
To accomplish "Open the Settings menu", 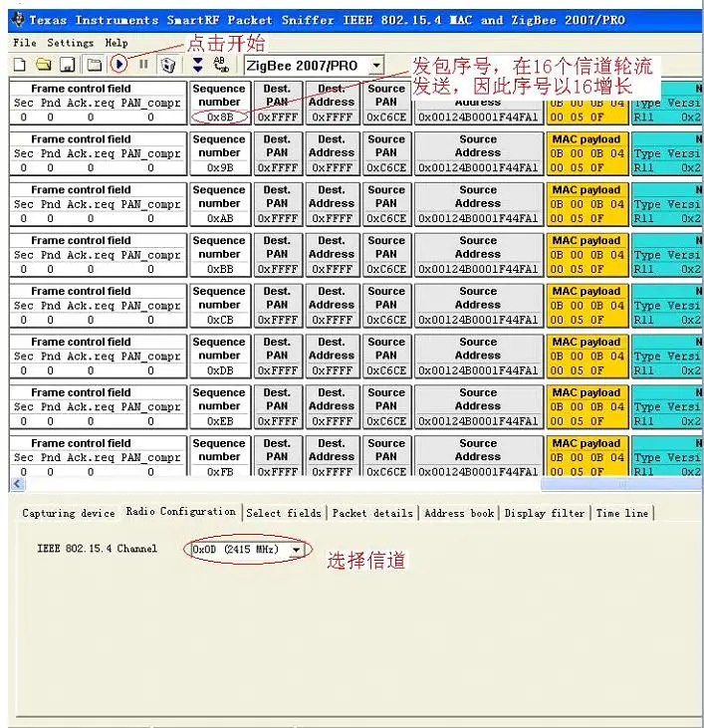I will pos(70,43).
